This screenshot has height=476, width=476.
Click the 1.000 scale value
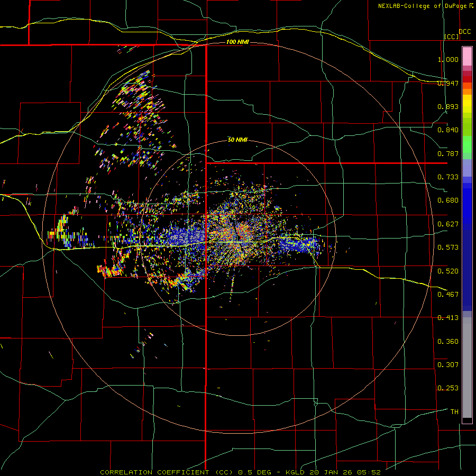tap(448, 59)
